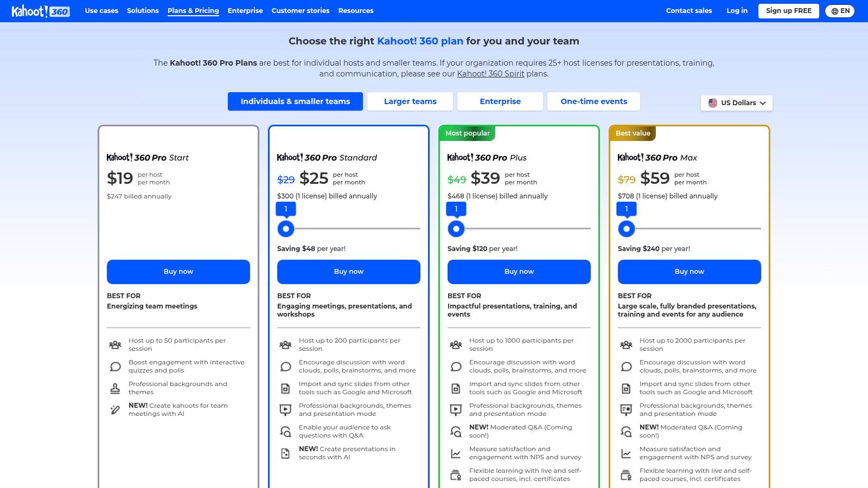
Task: Click the import slides icon in Pro Standard plan
Action: click(x=285, y=388)
